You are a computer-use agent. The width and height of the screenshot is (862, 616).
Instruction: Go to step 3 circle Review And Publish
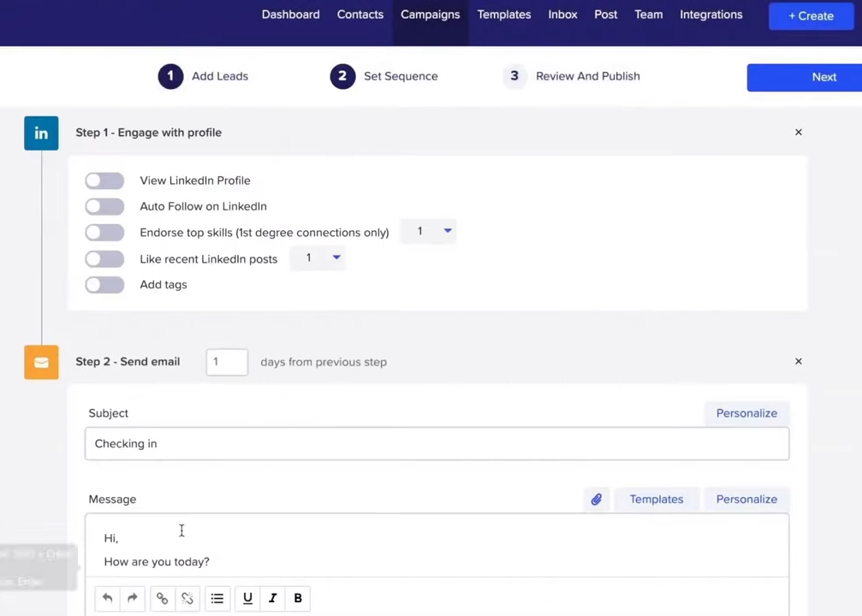[x=514, y=76]
